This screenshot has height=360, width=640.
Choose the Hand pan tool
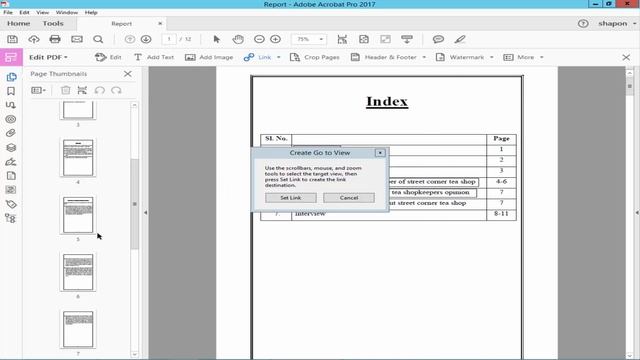238,39
